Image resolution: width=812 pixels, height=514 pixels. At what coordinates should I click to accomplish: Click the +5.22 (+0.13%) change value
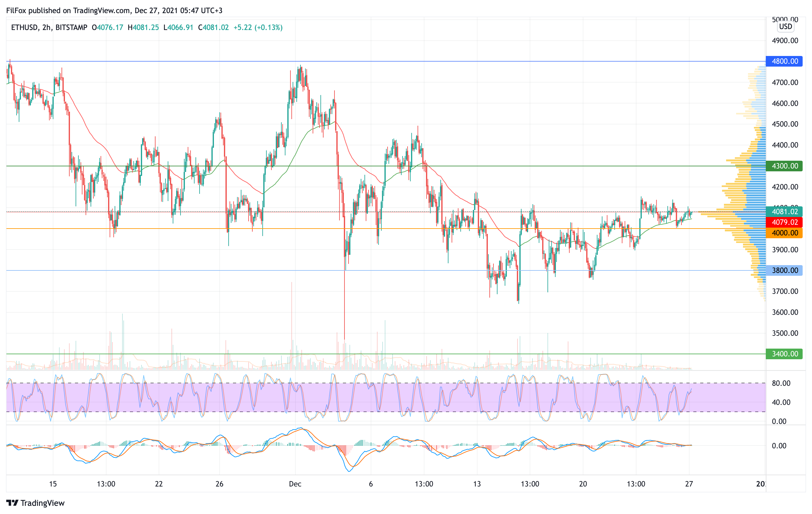pos(258,28)
